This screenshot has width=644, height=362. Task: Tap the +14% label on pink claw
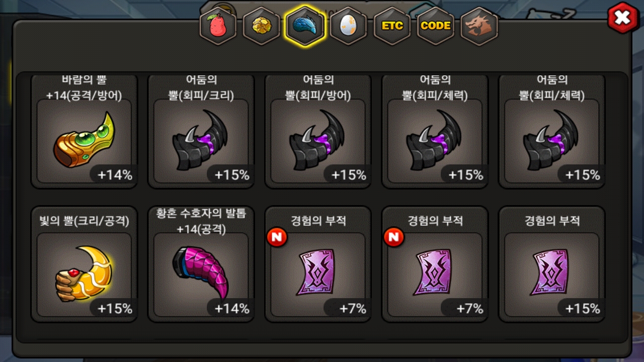pyautogui.click(x=231, y=308)
